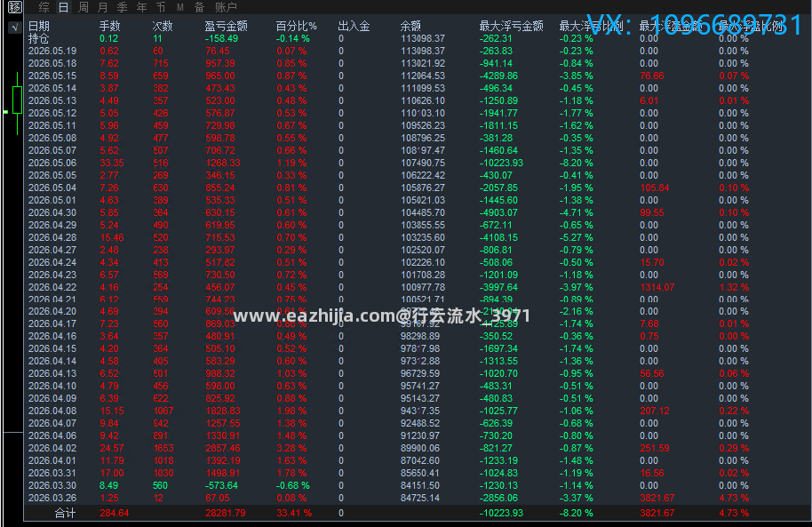This screenshot has height=527, width=812.
Task: Select the date row 2026.04.02
Action: (52, 448)
